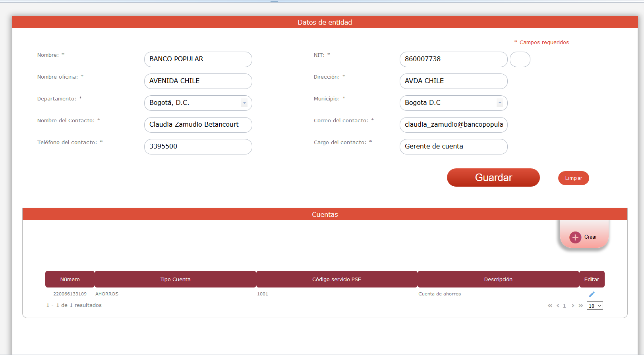Click the plus Crear icon
The image size is (644, 355).
pyautogui.click(x=575, y=237)
